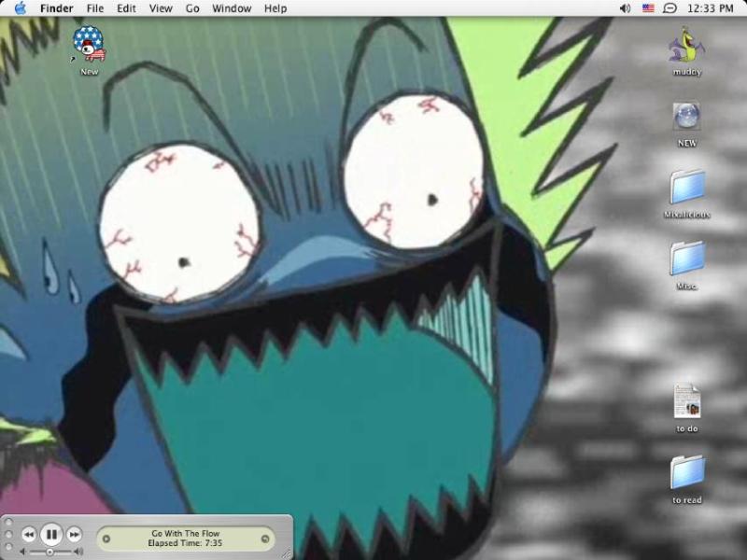
Task: Click the curved arrow button in iTunes display
Action: pos(265,539)
